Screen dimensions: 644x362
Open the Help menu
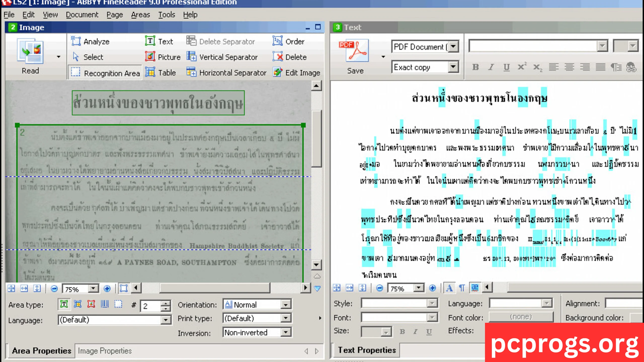pos(190,15)
